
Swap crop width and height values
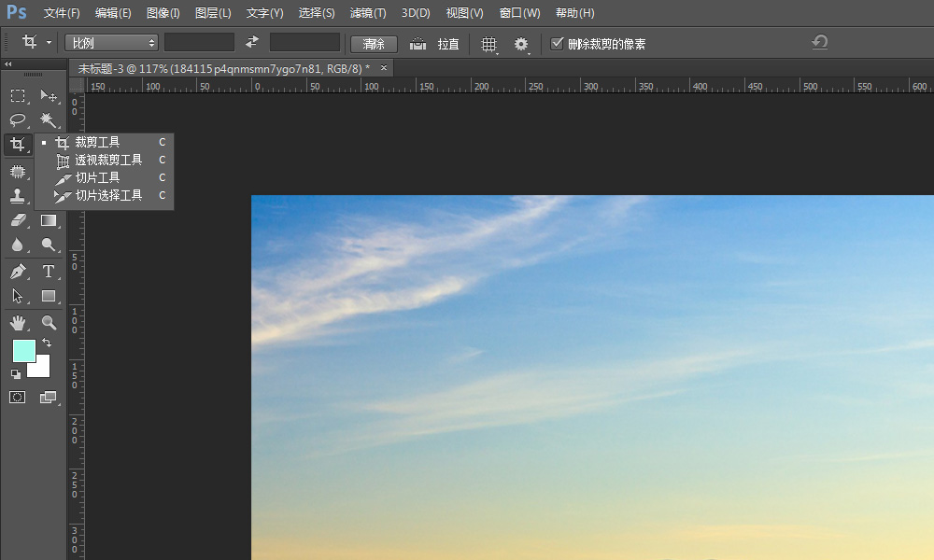click(252, 43)
